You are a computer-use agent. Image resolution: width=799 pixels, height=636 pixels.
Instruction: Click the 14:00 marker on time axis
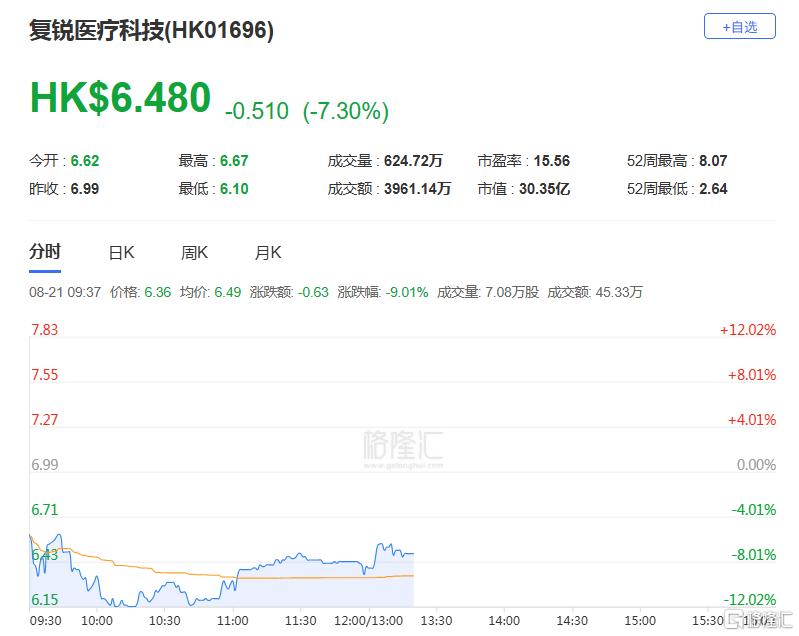pyautogui.click(x=504, y=620)
